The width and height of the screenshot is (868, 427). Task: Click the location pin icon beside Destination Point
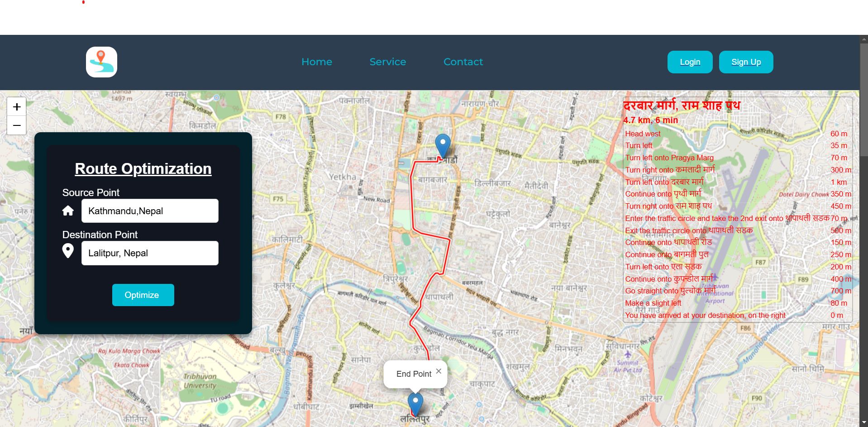[x=68, y=250]
